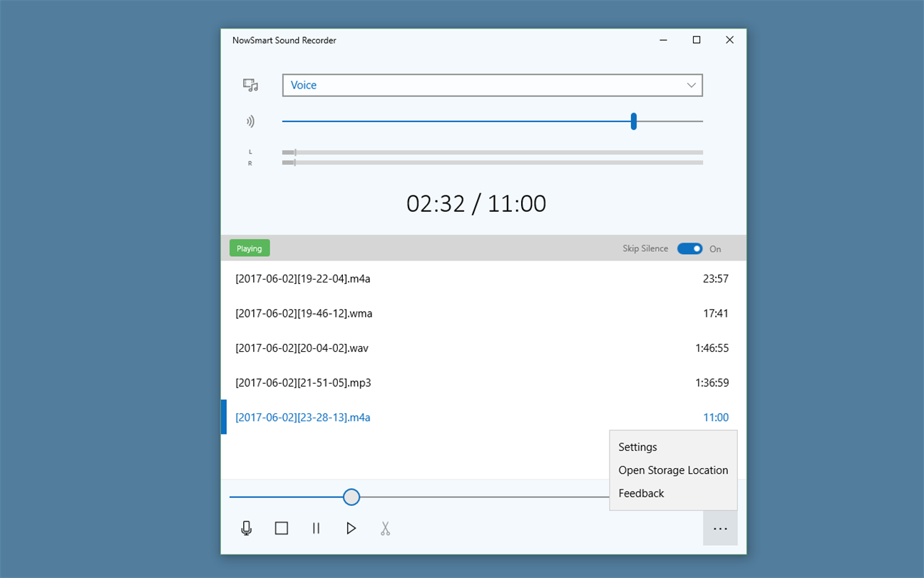Select recording [2017-06-02][19-46-12].wma
The height and width of the screenshot is (578, 924).
pyautogui.click(x=483, y=313)
